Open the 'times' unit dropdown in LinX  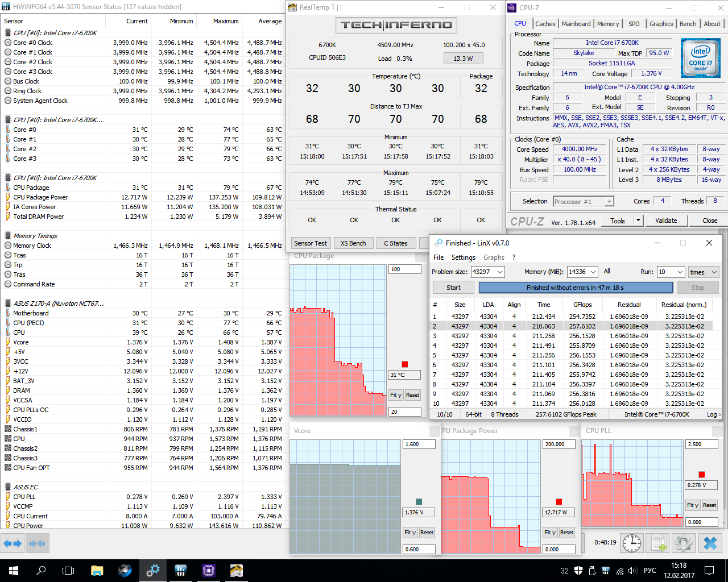click(704, 272)
